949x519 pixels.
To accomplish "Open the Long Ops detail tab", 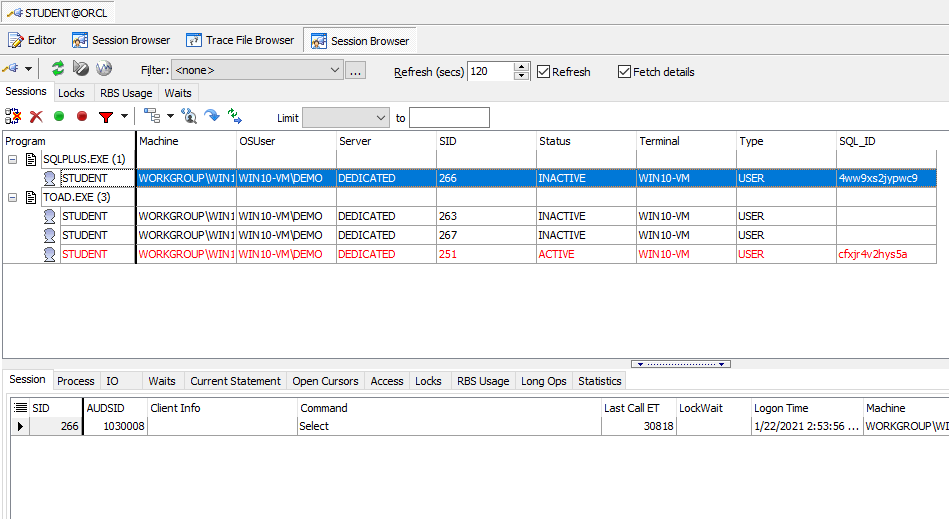I will [x=543, y=381].
